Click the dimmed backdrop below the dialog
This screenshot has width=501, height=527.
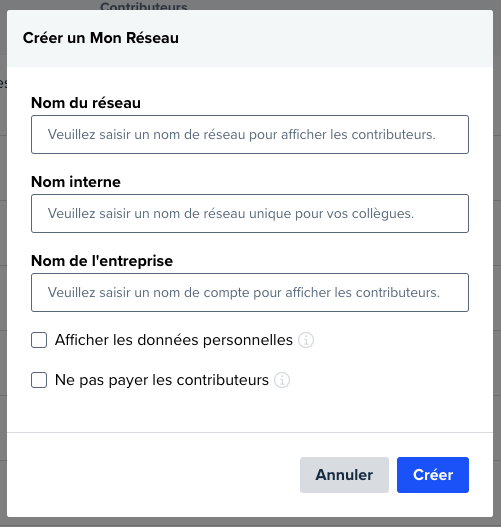[x=250, y=522]
